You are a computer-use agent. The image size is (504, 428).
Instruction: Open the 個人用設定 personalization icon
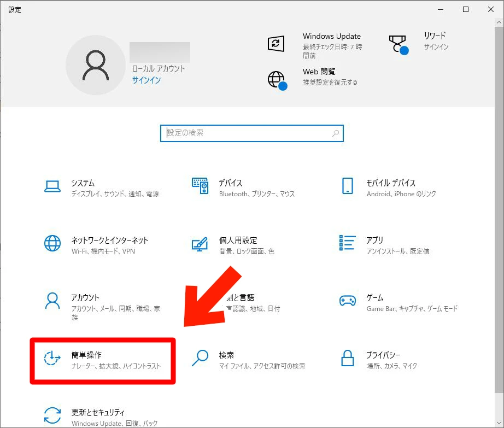point(200,244)
